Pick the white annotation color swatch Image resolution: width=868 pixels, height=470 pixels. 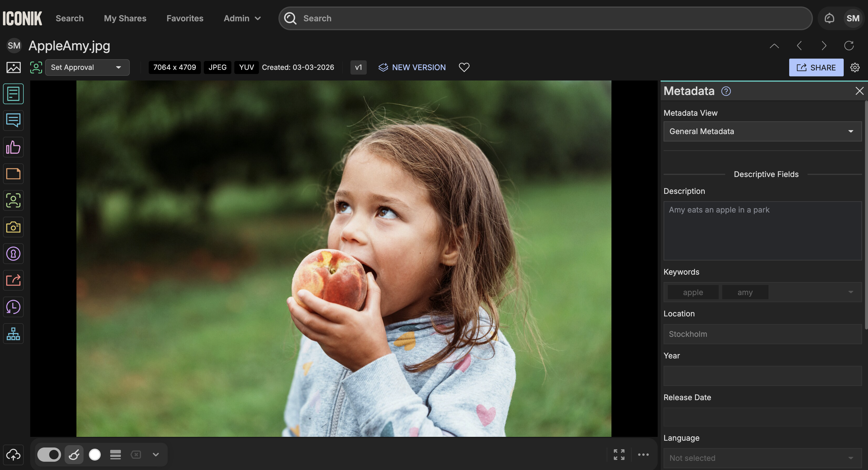[x=95, y=455]
